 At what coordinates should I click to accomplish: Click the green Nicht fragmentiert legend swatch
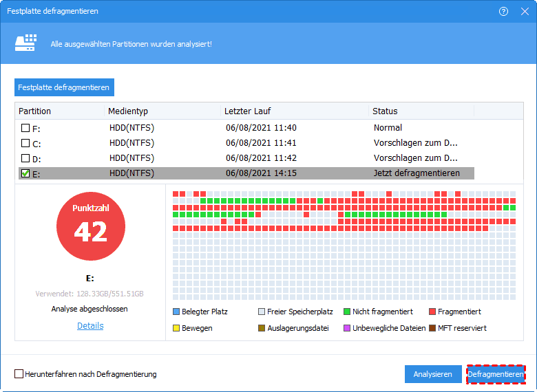point(347,312)
